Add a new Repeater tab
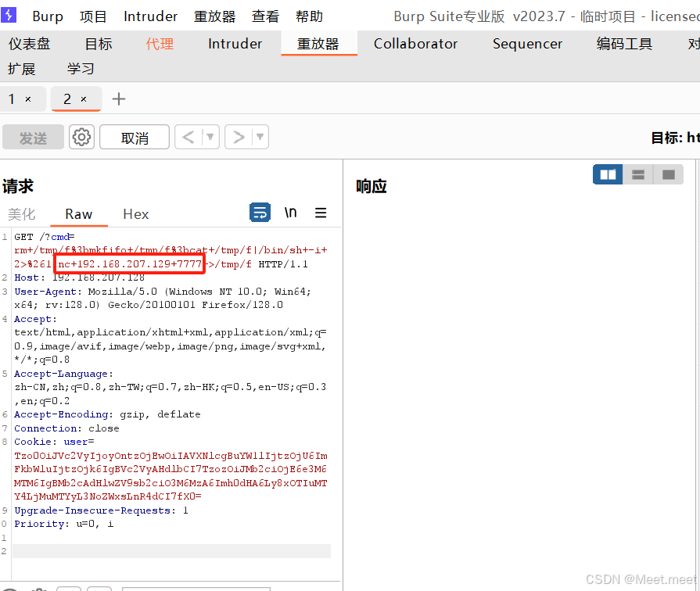The width and height of the screenshot is (700, 591). [x=119, y=99]
